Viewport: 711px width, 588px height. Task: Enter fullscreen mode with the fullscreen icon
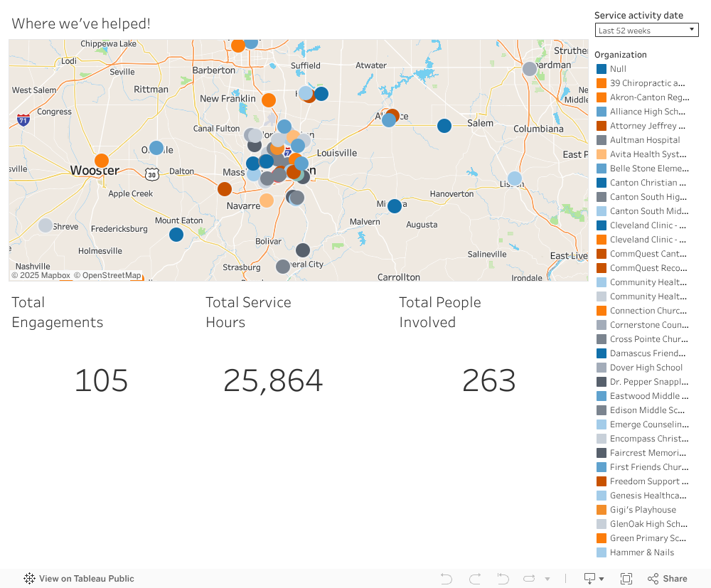click(x=626, y=579)
